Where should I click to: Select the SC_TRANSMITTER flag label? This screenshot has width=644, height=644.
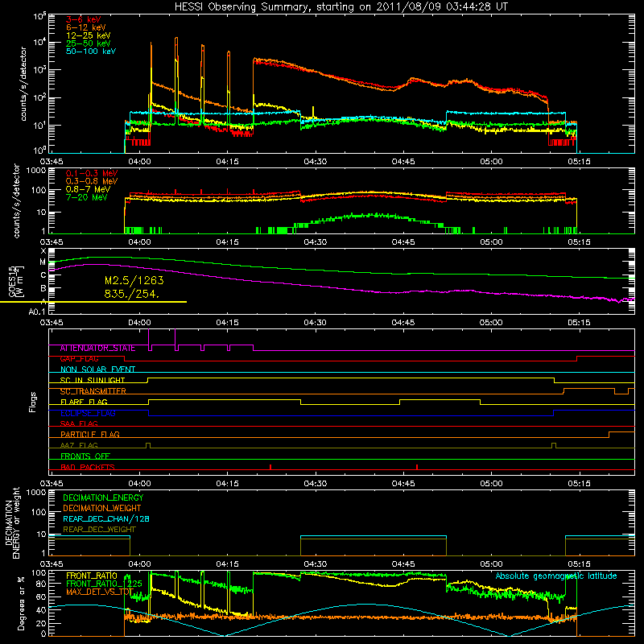[93, 391]
